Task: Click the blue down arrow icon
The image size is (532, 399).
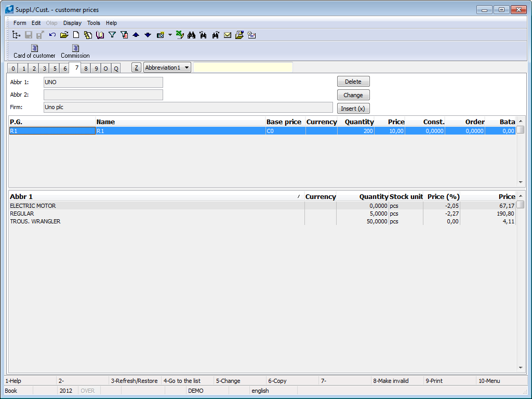Action: coord(148,35)
